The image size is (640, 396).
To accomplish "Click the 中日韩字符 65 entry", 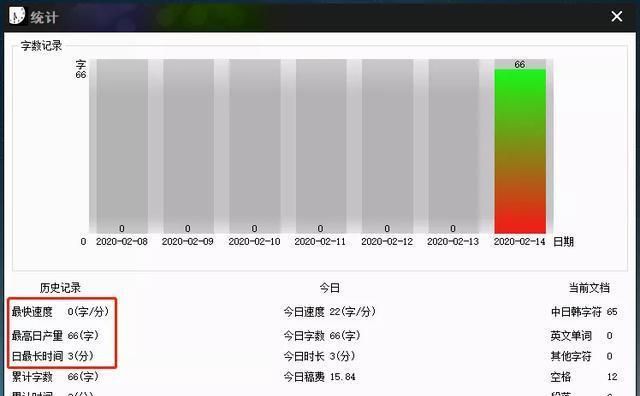I will pos(584,312).
